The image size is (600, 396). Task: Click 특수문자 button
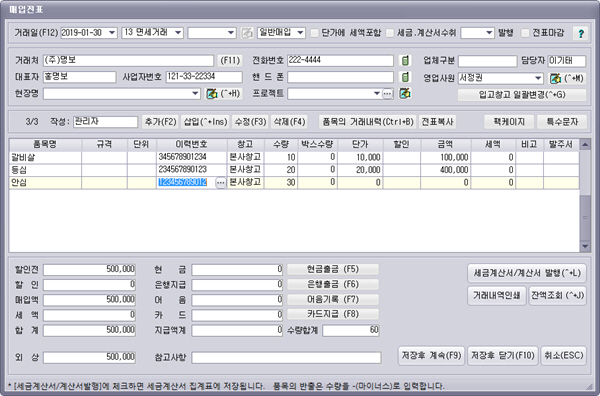(562, 122)
